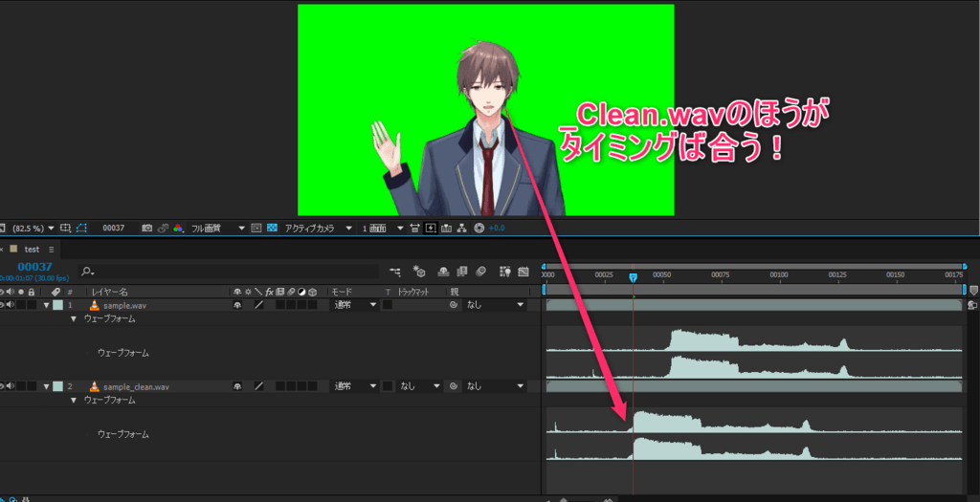Screen dimensions: 980x502
Task: Click the sample.wav layer label color swatch
Action: click(57, 305)
